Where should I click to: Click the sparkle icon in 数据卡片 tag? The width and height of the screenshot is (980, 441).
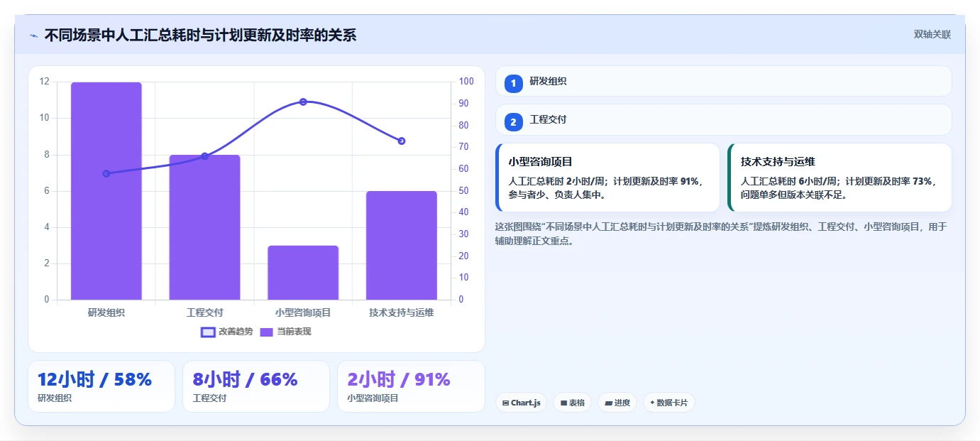[x=652, y=403]
